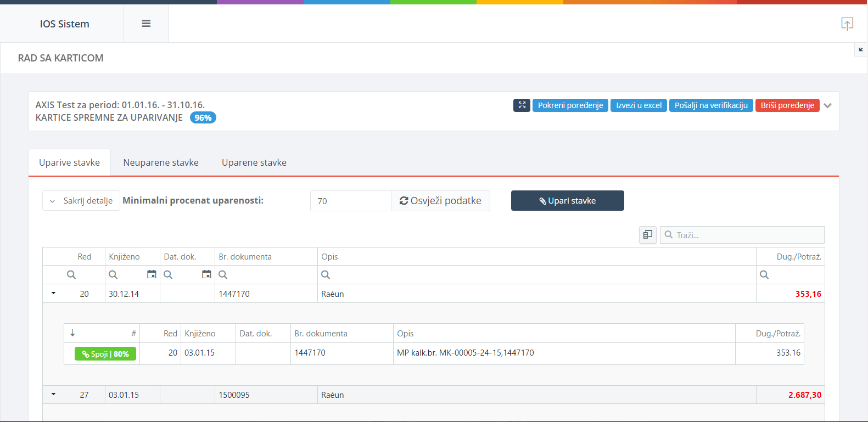Viewport: 868px width, 422px height.
Task: Click the minimum percentage input field
Action: 350,201
